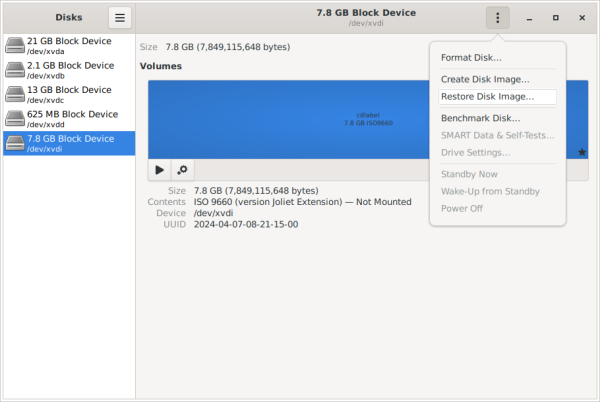Choose Create Disk Image… menu item
Screen dimensions: 600x402
[x=485, y=79]
